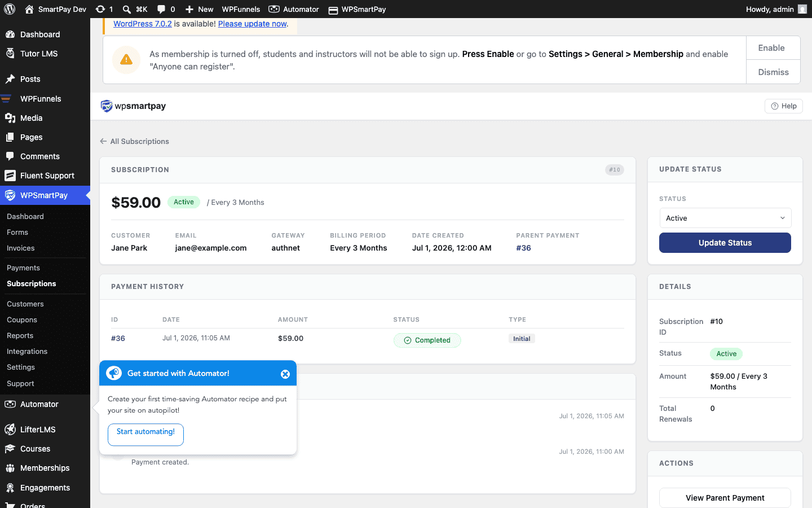
Task: Open the Posts pin icon
Action: [x=10, y=79]
